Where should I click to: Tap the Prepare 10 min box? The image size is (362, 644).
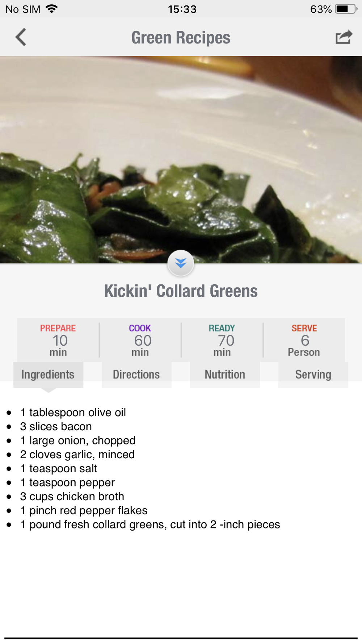[x=58, y=340]
